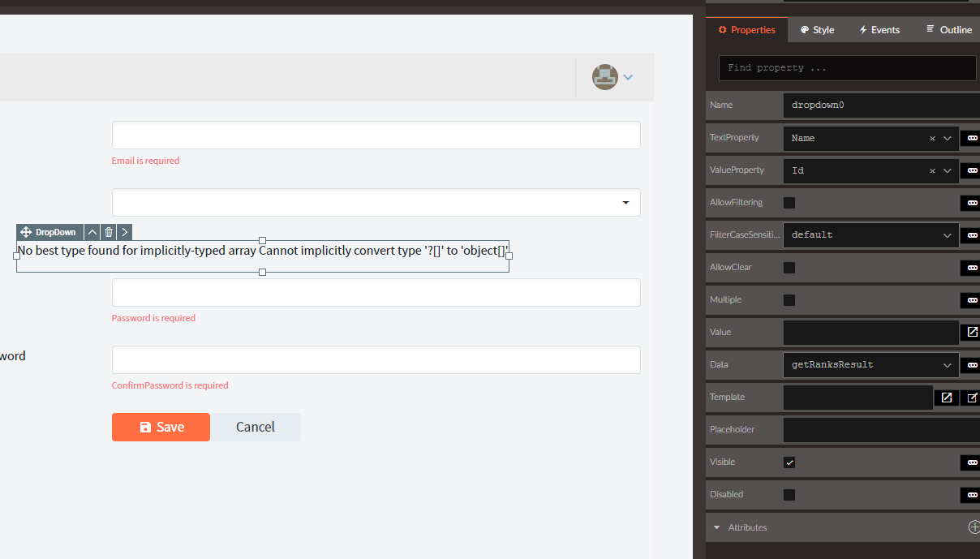Open the FilterCaseSensitivity default dropdown
The image size is (980, 559).
point(871,235)
